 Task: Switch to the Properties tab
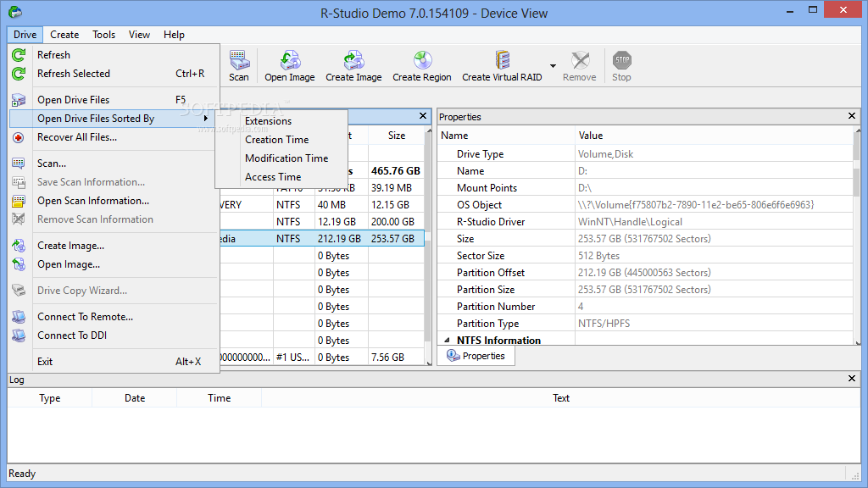pos(476,356)
